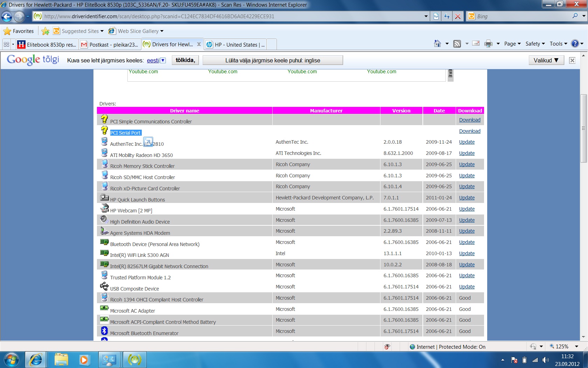588x368 pixels.
Task: Click the vertical scrollbar thumb
Action: coord(583,128)
